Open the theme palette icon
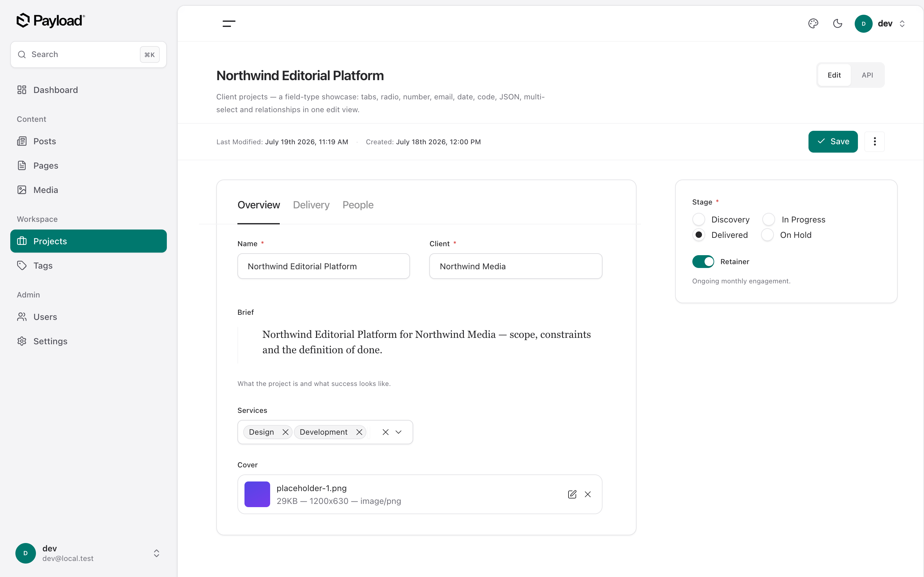This screenshot has height=577, width=924. 813,24
